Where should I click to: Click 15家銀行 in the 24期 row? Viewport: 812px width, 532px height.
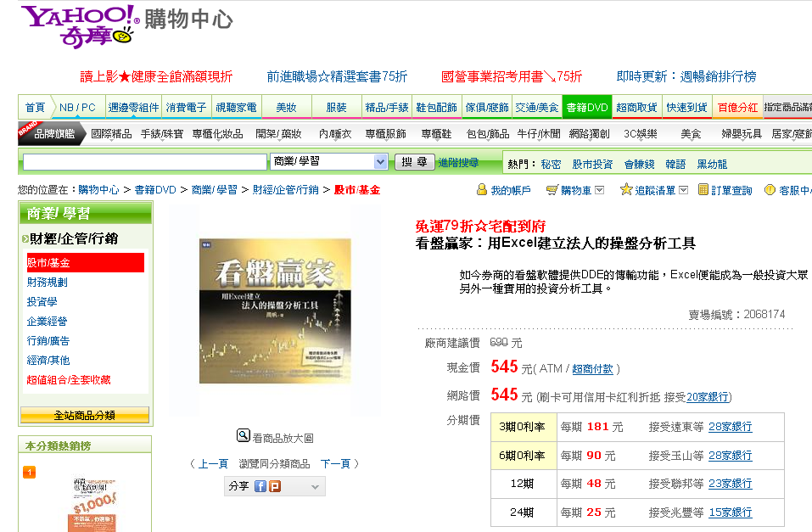tap(731, 512)
